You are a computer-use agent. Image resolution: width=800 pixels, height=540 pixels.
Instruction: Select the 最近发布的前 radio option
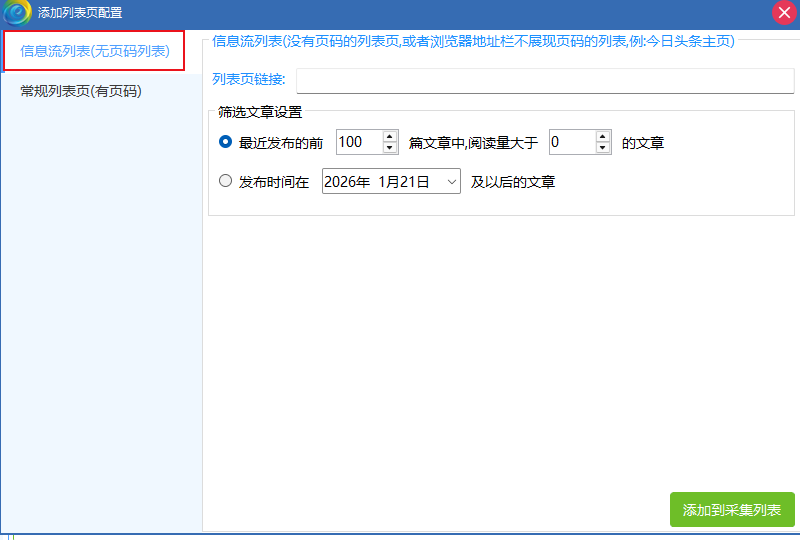225,142
